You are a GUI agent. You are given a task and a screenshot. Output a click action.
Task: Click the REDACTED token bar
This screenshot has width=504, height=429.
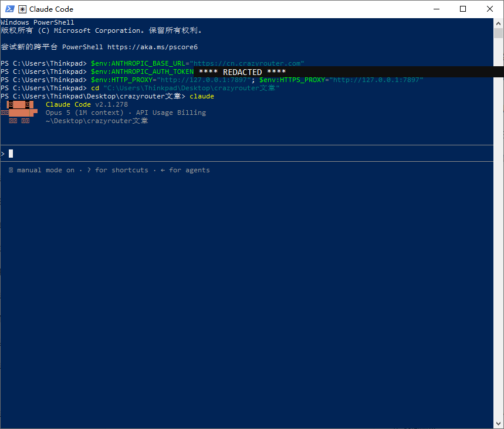coord(349,71)
